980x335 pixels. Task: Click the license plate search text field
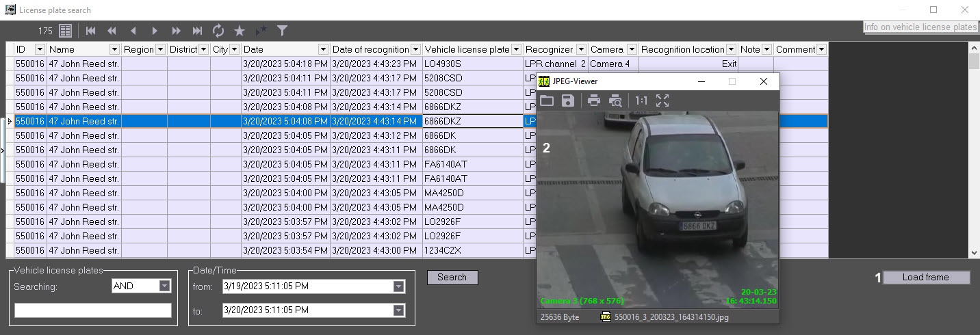coord(93,310)
